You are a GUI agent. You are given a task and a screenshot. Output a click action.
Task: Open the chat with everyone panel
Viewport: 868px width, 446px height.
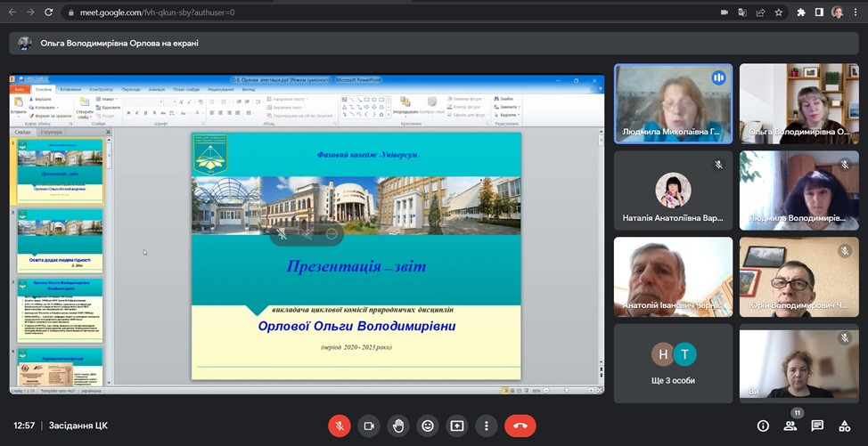817,426
